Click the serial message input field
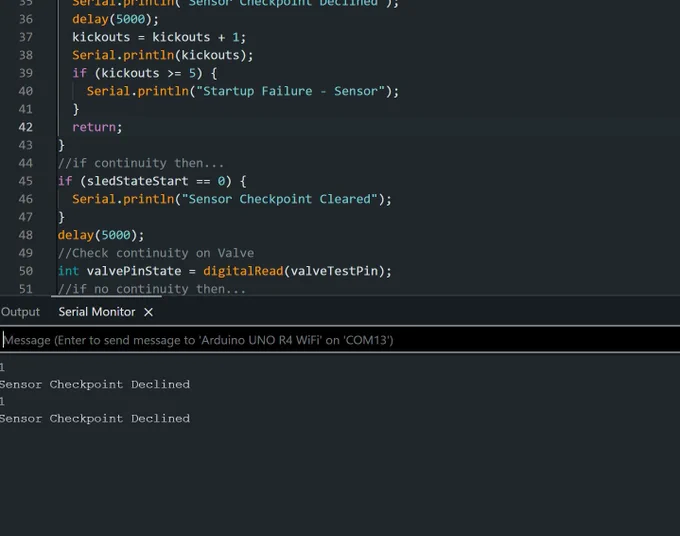The image size is (680, 536). coord(340,340)
